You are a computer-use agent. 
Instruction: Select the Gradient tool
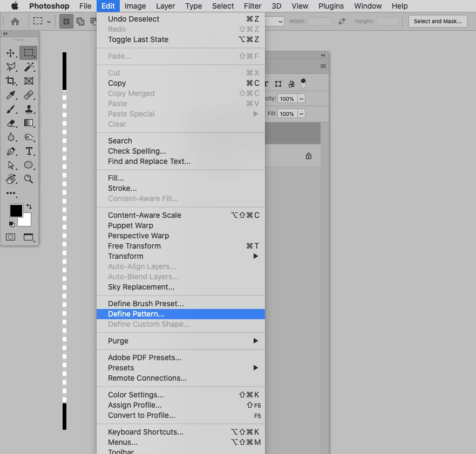click(29, 123)
